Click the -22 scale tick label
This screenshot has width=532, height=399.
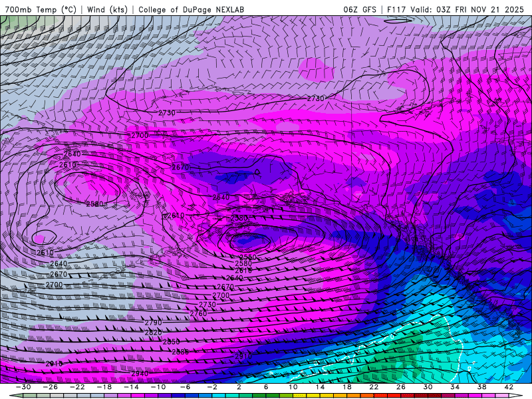pyautogui.click(x=77, y=387)
